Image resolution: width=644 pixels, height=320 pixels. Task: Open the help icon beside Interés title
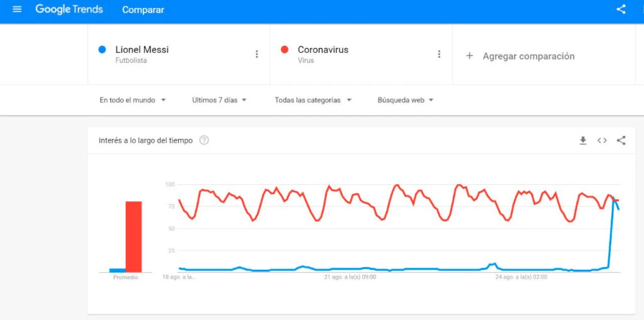click(x=204, y=140)
